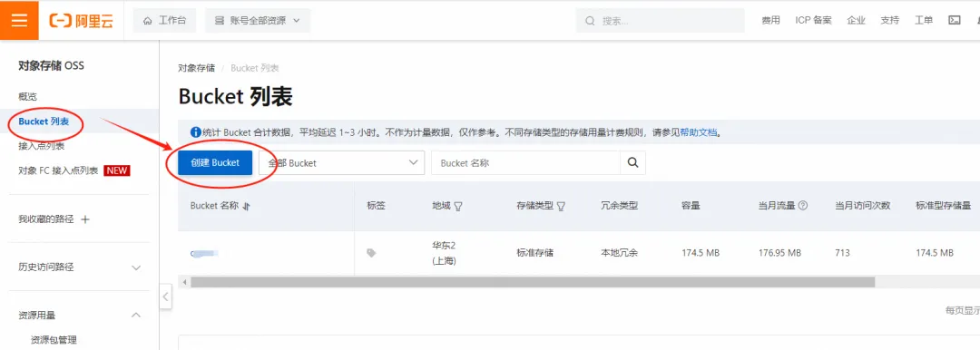Click the 本地冗余 cell

click(620, 253)
